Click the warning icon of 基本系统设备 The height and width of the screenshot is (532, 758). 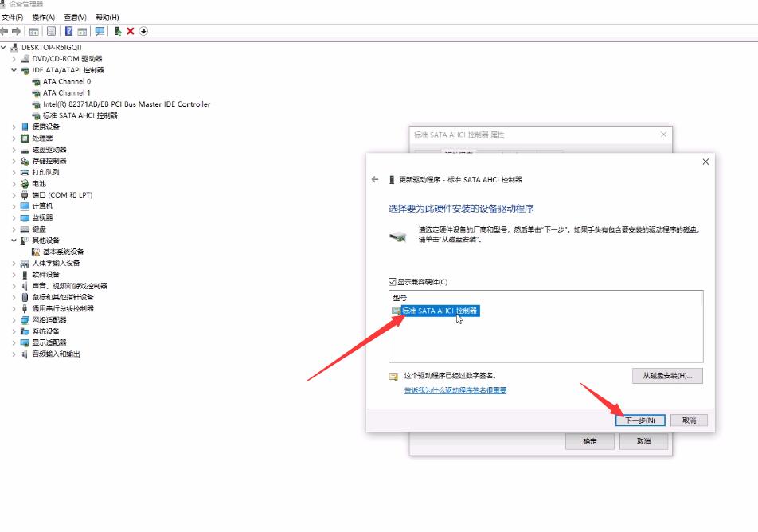tap(36, 252)
